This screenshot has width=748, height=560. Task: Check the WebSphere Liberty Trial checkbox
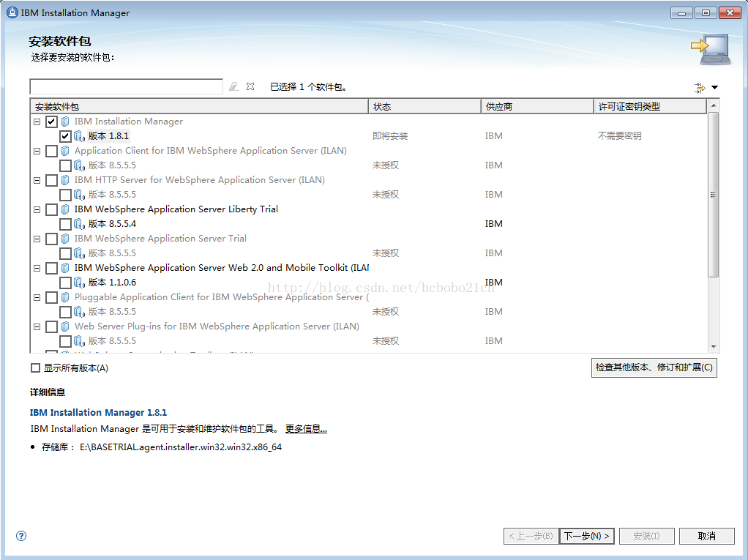tap(51, 209)
